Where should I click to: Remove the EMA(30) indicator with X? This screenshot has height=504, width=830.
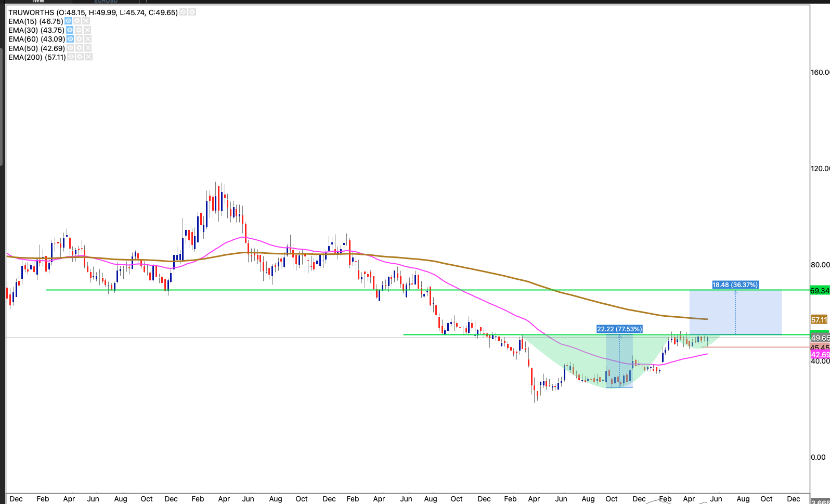click(x=87, y=30)
